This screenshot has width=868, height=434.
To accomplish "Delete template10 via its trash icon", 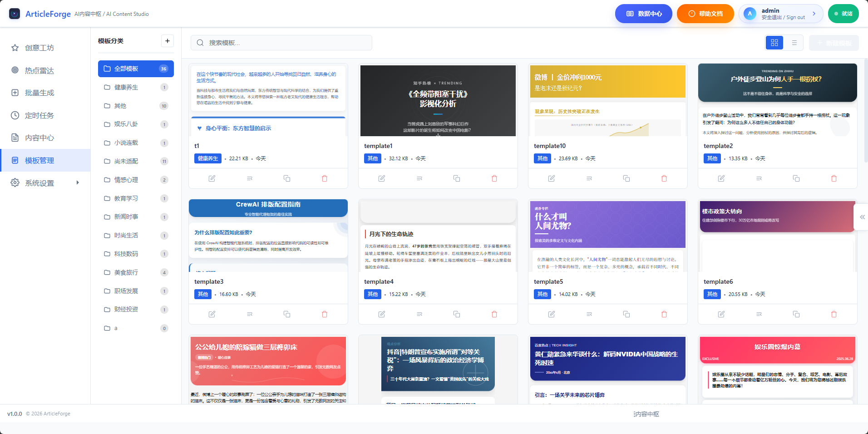I will tap(664, 178).
